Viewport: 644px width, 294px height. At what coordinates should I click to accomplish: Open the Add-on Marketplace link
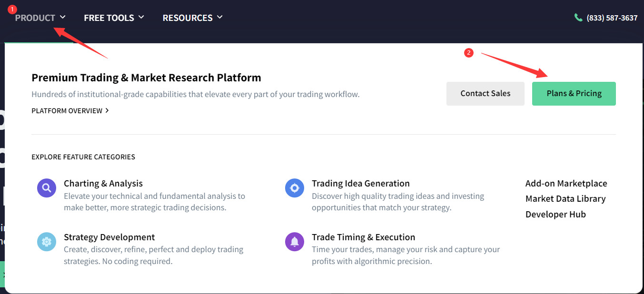(x=566, y=183)
